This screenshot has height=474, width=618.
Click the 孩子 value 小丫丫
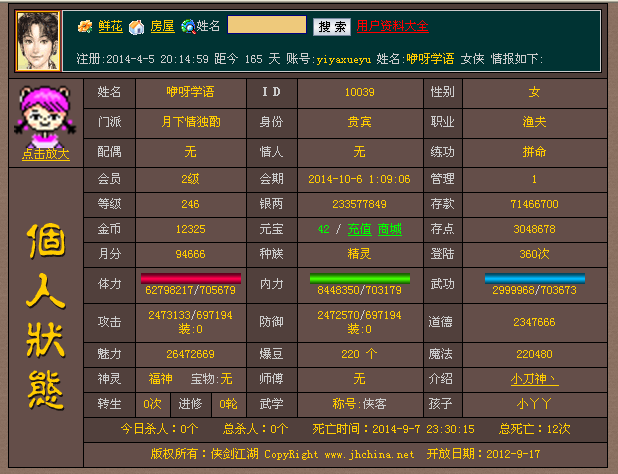click(534, 404)
